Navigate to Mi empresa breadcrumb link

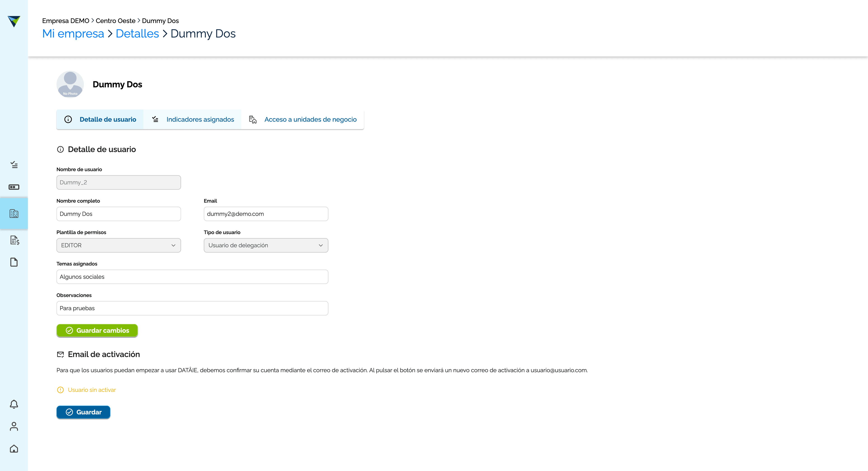click(x=73, y=34)
